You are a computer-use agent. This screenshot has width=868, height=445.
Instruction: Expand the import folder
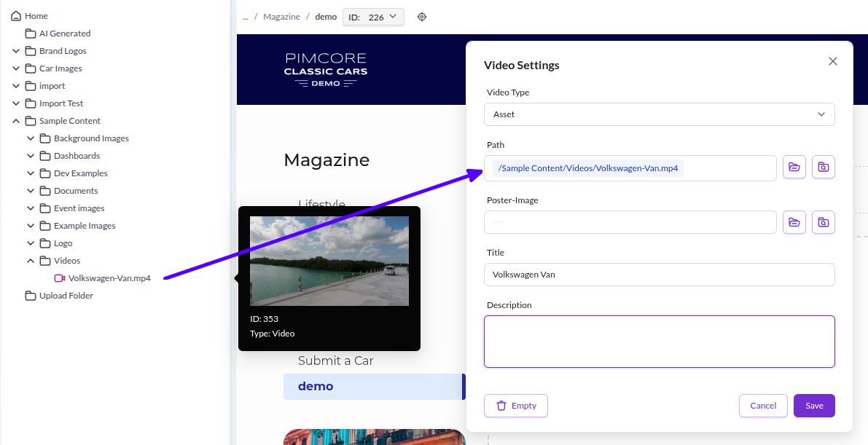16,86
